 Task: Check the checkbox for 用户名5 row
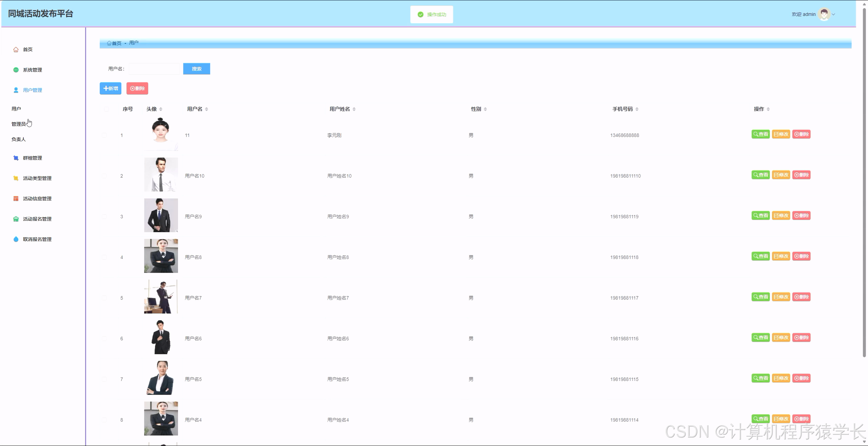click(104, 379)
